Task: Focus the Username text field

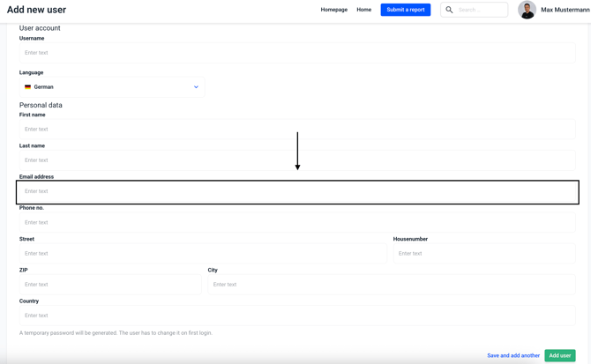Action: point(296,53)
